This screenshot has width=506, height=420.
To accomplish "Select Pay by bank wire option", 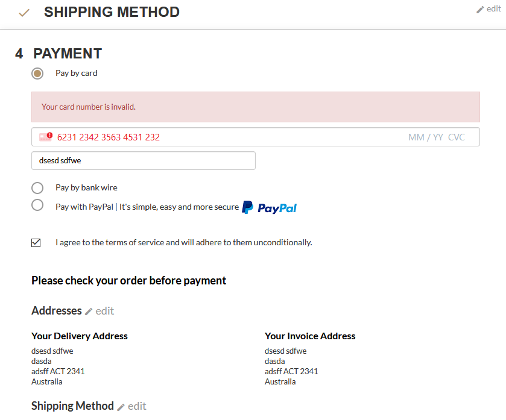I will click(x=37, y=188).
